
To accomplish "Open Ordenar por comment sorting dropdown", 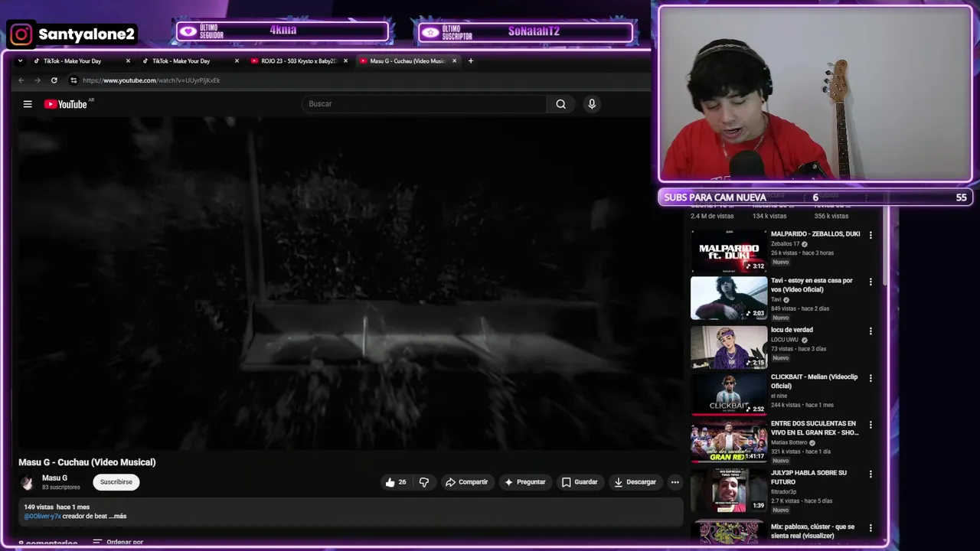I will pos(117,542).
